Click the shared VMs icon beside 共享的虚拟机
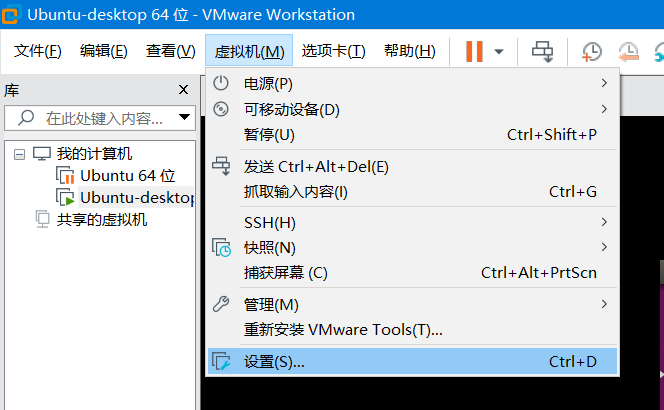 pyautogui.click(x=42, y=219)
